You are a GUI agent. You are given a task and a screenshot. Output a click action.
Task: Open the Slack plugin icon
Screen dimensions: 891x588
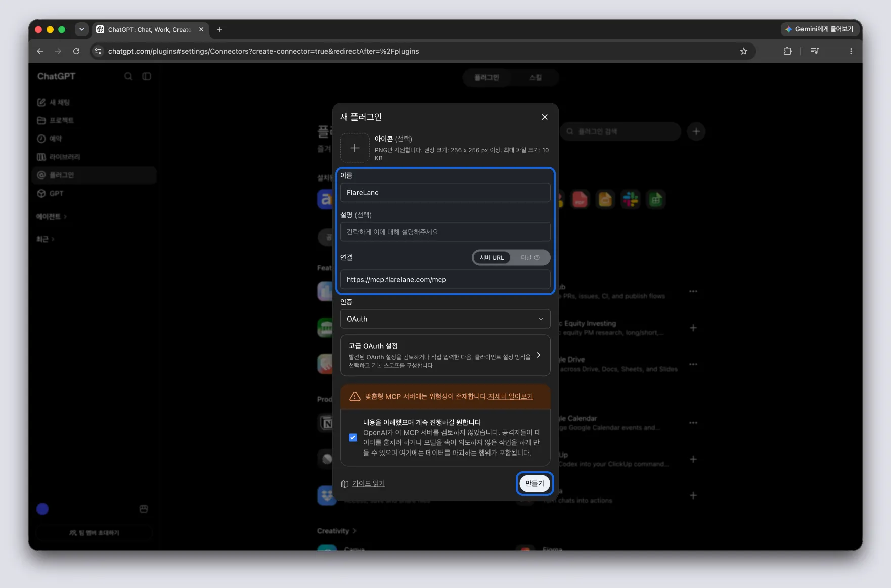[x=631, y=199]
